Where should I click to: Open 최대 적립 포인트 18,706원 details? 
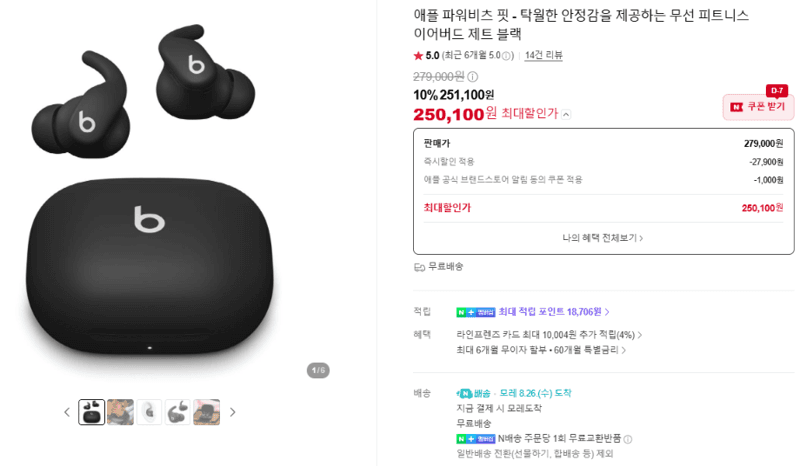pyautogui.click(x=554, y=311)
